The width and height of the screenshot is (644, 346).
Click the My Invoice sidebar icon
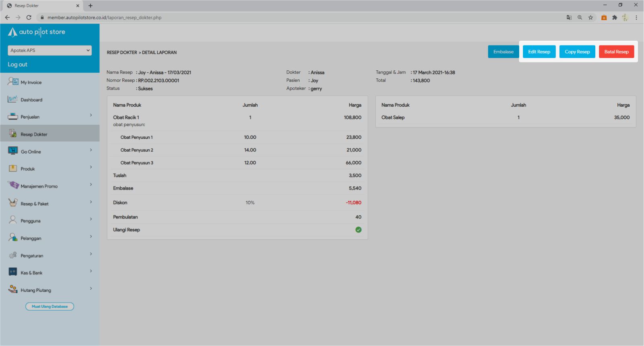tap(13, 82)
